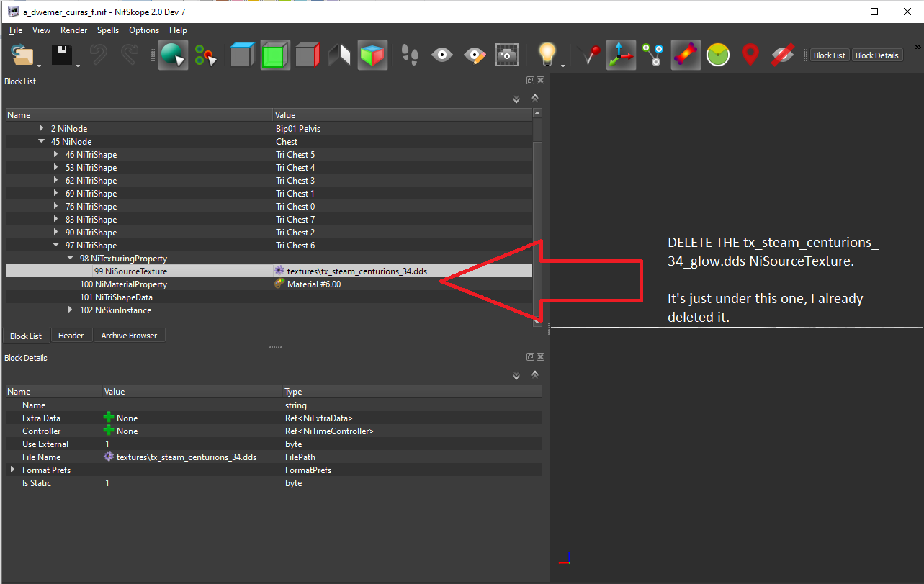The image size is (924, 584).
Task: Toggle the lightbulb lighting button
Action: click(547, 55)
